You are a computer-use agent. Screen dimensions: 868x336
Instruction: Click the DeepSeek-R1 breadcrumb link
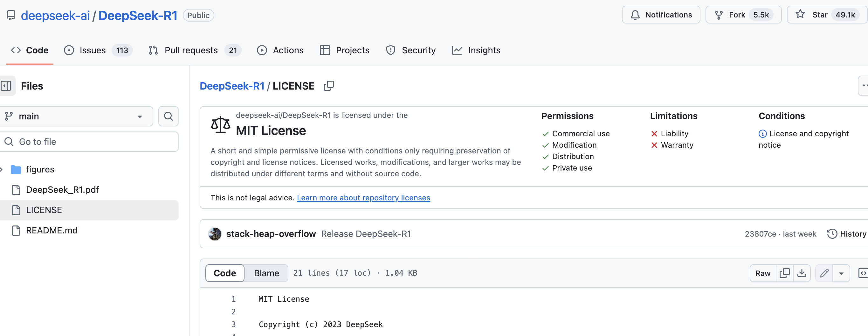[232, 86]
